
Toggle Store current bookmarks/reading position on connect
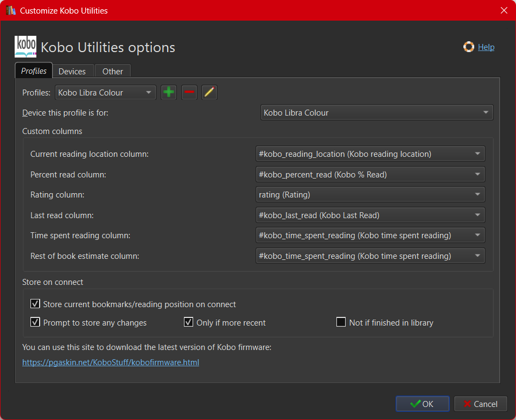(x=35, y=304)
